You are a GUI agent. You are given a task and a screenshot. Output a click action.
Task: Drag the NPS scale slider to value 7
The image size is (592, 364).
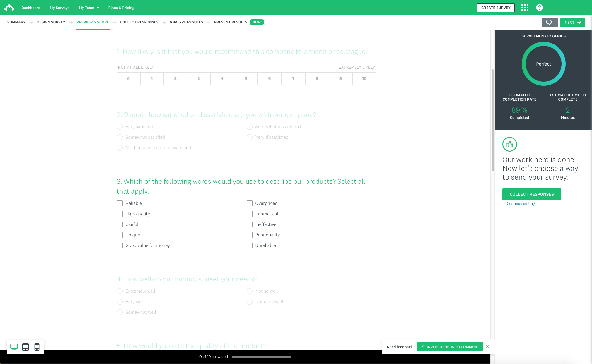click(294, 78)
